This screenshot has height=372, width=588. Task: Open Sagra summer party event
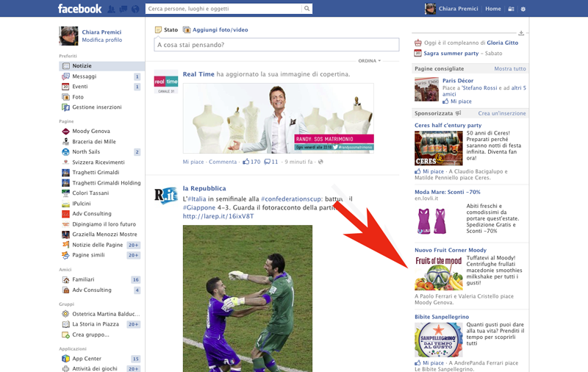[451, 53]
